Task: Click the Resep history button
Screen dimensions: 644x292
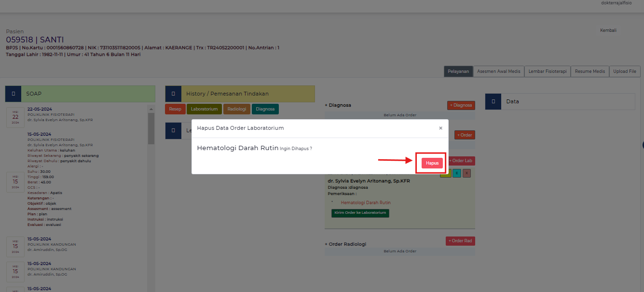Action: click(175, 109)
